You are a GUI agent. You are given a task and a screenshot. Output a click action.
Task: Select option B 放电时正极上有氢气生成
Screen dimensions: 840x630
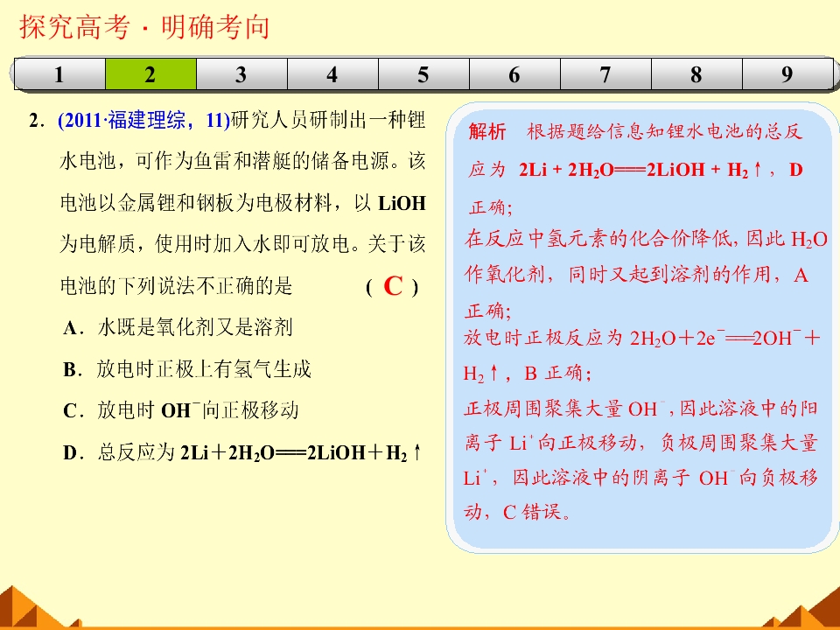click(x=187, y=368)
